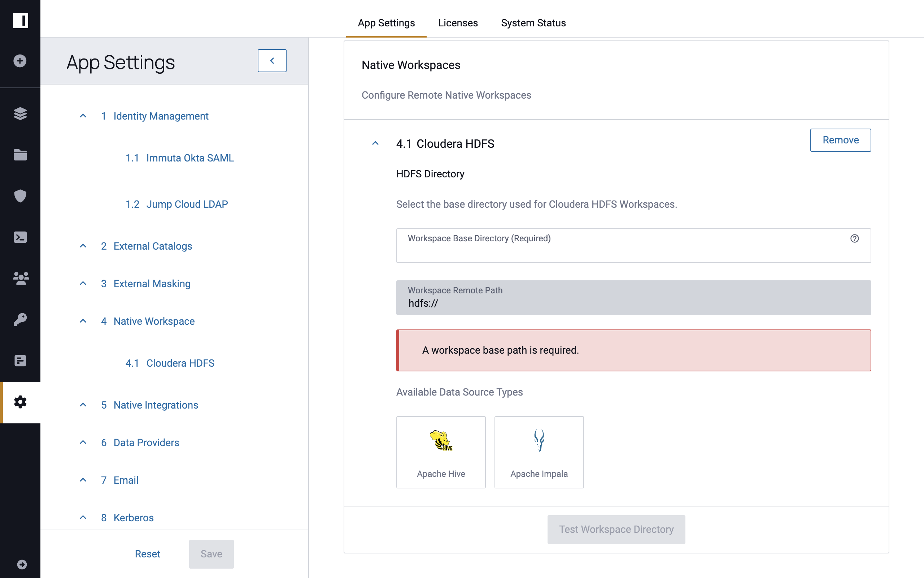The width and height of the screenshot is (924, 578).
Task: Open the people admin icon
Action: (20, 278)
